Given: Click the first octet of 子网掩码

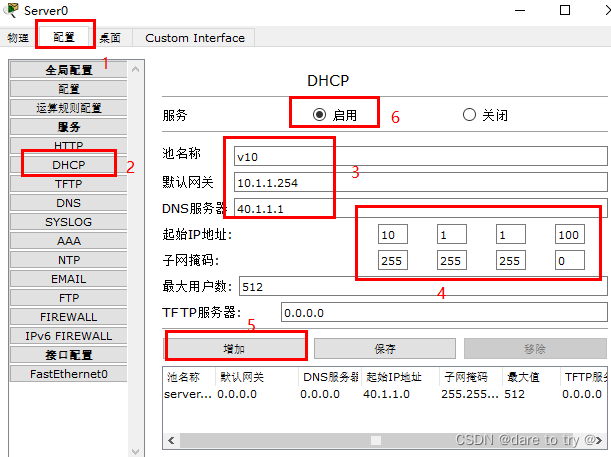Looking at the screenshot, I should [x=393, y=260].
